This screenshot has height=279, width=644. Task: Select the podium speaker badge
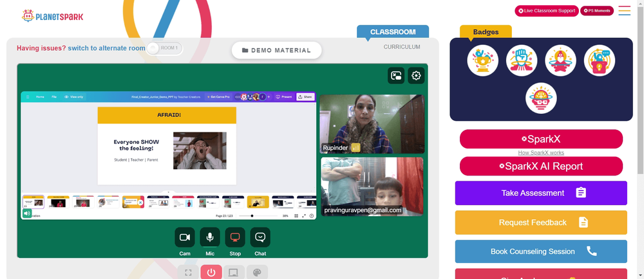pyautogui.click(x=599, y=60)
